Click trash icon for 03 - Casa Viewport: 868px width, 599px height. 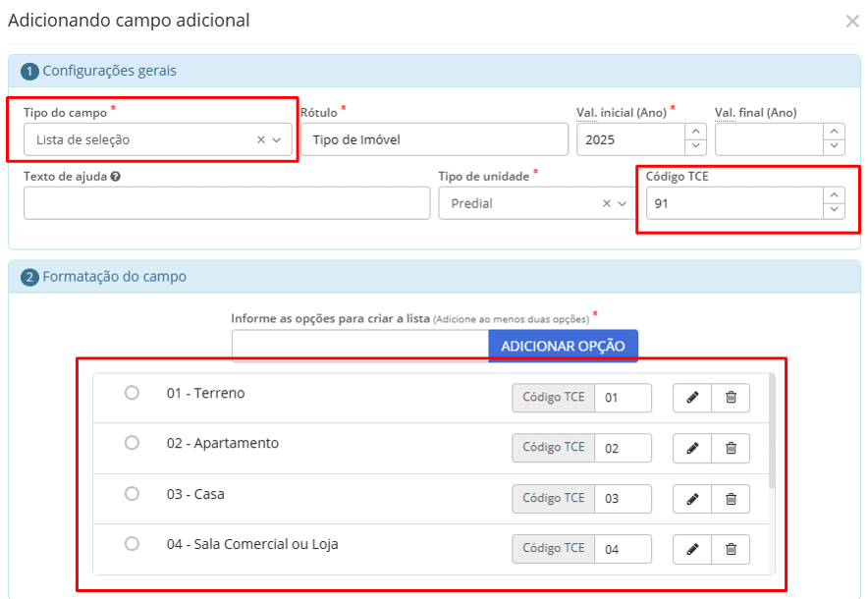[x=731, y=498]
